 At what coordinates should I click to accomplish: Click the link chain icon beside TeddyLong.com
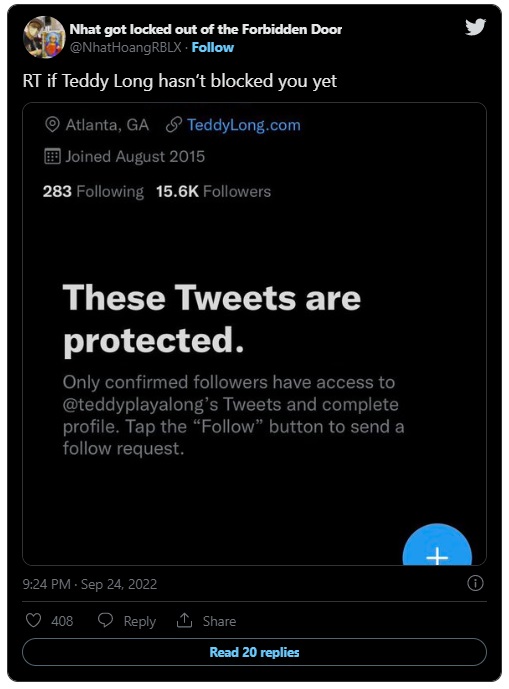tap(174, 125)
